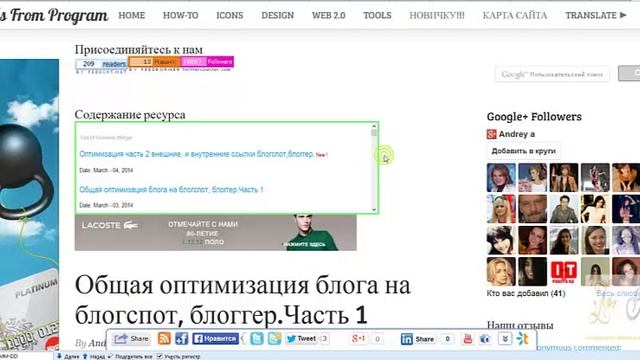The width and height of the screenshot is (640, 360).
Task: Open 'Общая оптимизация блога' Часть 1 contents link
Action: (171, 189)
